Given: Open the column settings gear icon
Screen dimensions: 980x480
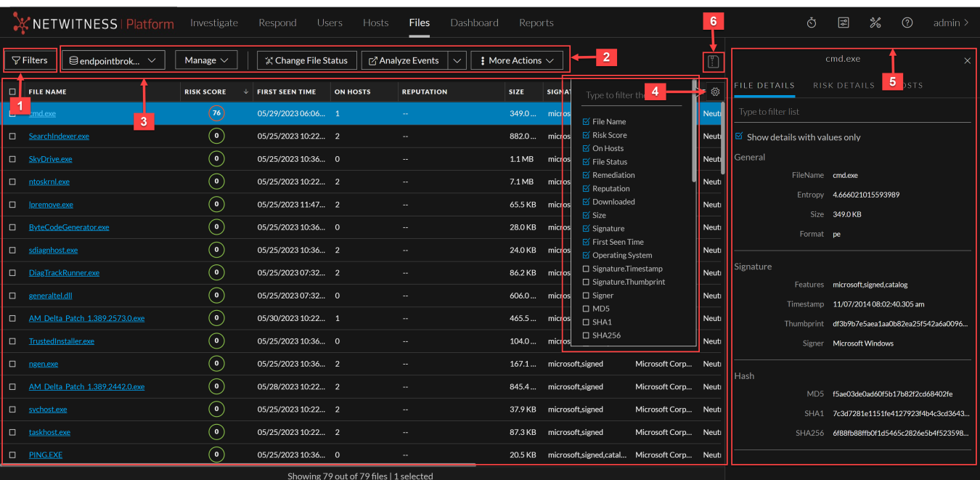Looking at the screenshot, I should 715,92.
